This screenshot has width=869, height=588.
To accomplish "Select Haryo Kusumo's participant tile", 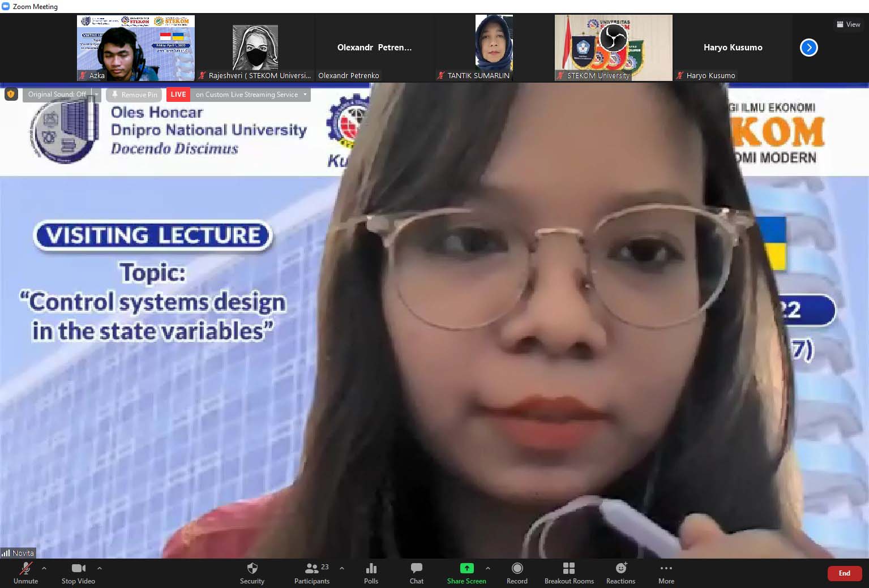I will tap(733, 48).
